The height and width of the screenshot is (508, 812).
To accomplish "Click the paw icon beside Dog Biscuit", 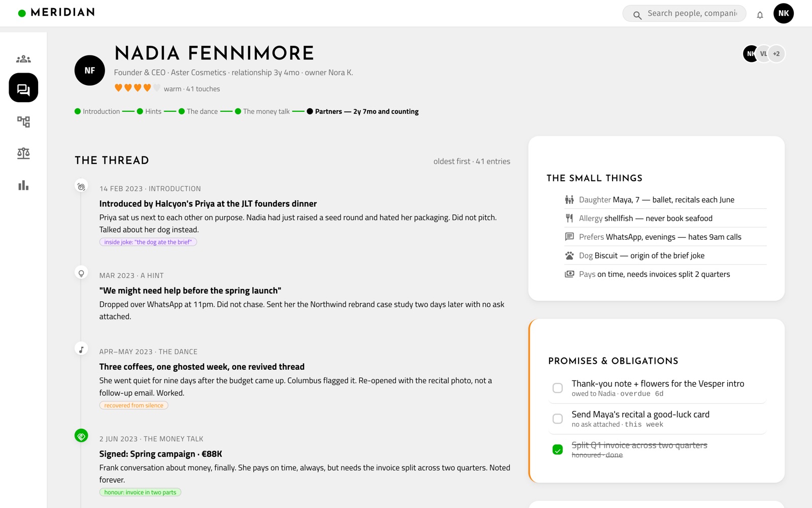I will coord(569,256).
